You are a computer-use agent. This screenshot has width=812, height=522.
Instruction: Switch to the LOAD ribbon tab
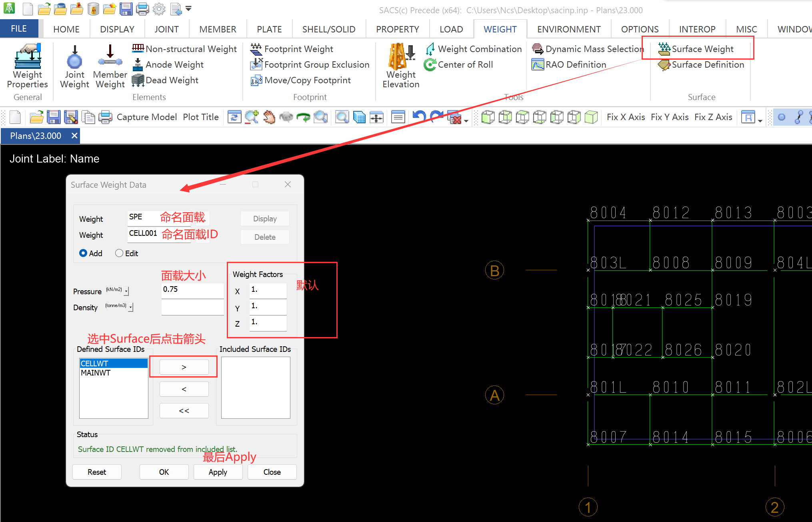point(451,29)
